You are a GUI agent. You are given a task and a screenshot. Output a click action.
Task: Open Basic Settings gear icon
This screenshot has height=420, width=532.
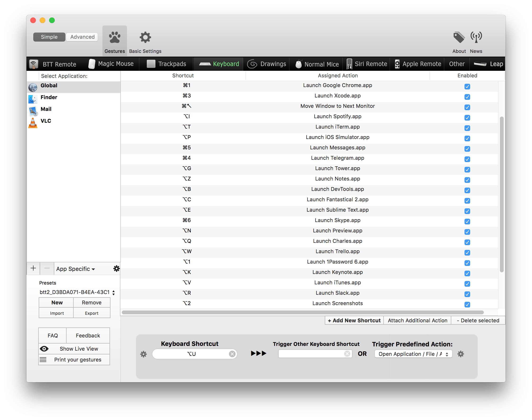pos(145,38)
